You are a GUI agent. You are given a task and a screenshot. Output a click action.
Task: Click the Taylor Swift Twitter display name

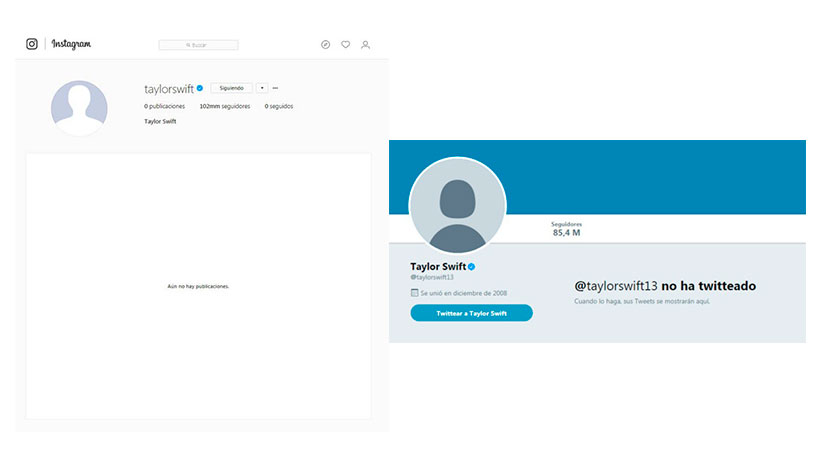tap(438, 266)
